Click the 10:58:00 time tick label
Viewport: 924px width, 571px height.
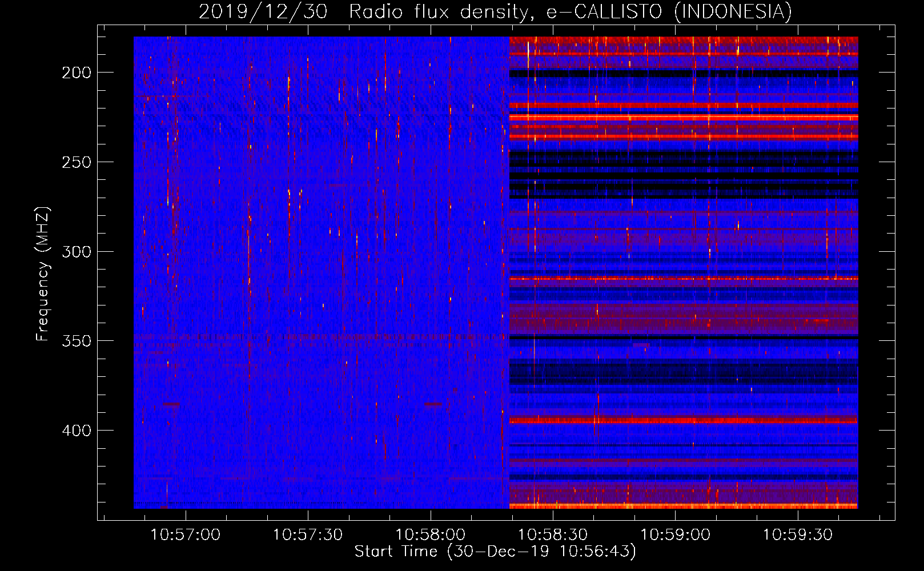coord(431,535)
